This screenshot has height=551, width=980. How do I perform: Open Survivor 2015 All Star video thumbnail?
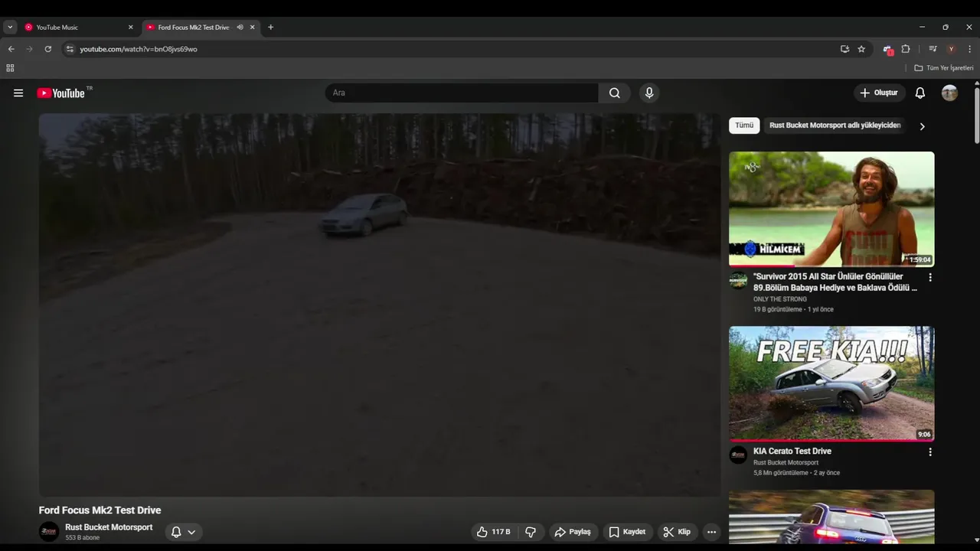[831, 209]
